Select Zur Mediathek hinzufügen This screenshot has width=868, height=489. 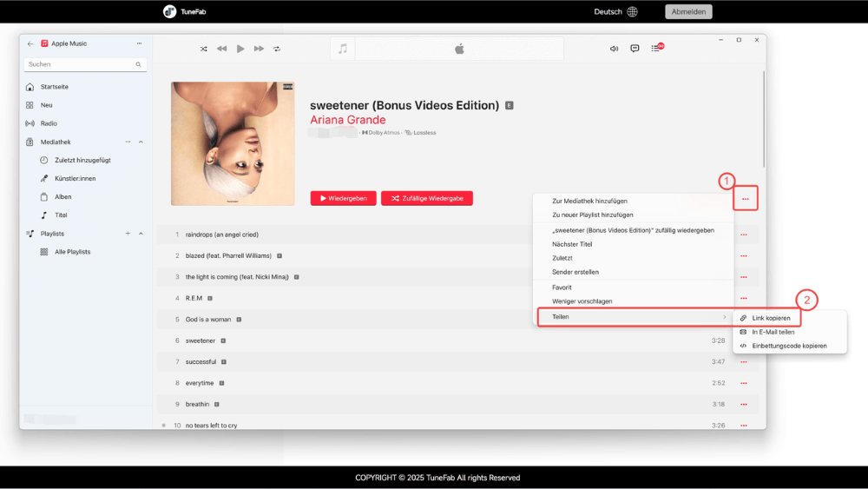click(x=589, y=201)
